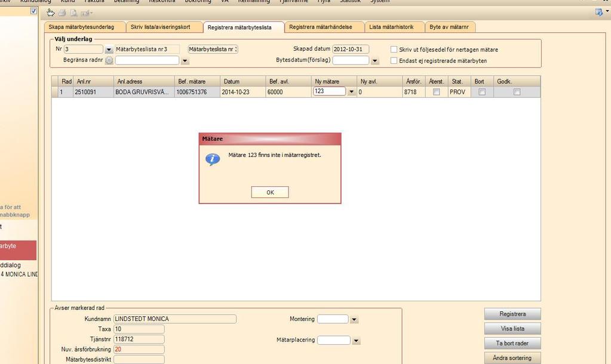Click the Nr input field containing 3

coord(84,50)
